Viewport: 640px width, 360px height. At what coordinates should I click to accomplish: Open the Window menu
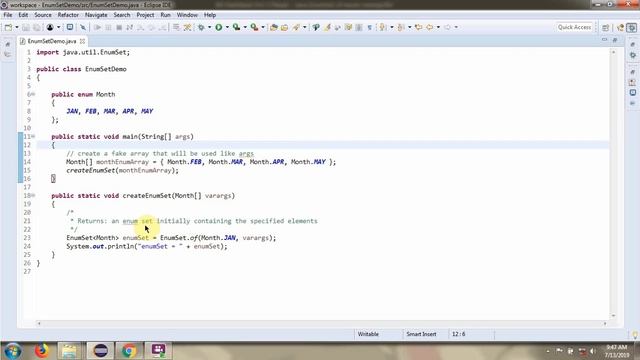point(187,15)
